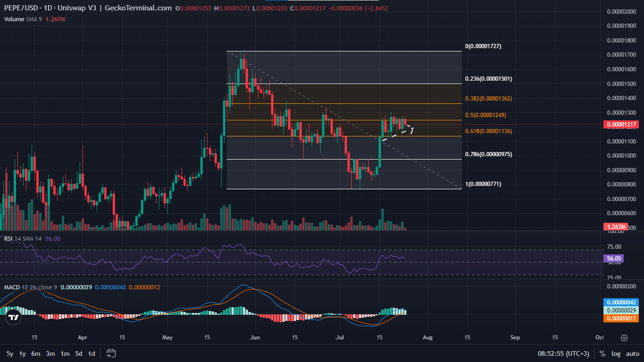This screenshot has height=362, width=644.
Task: Click the RSI 14 SMA 14 indicator label
Action: tap(23, 239)
